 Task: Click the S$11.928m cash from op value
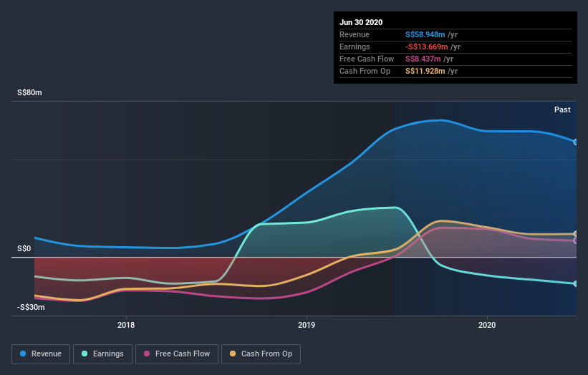pos(425,71)
